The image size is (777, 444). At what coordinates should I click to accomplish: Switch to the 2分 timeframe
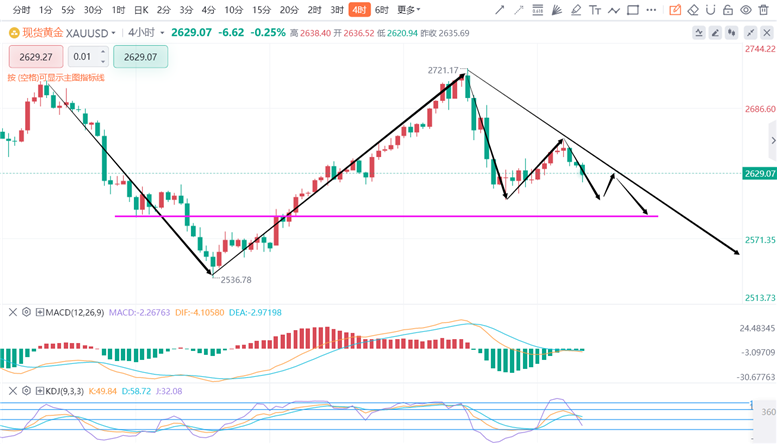click(x=164, y=10)
